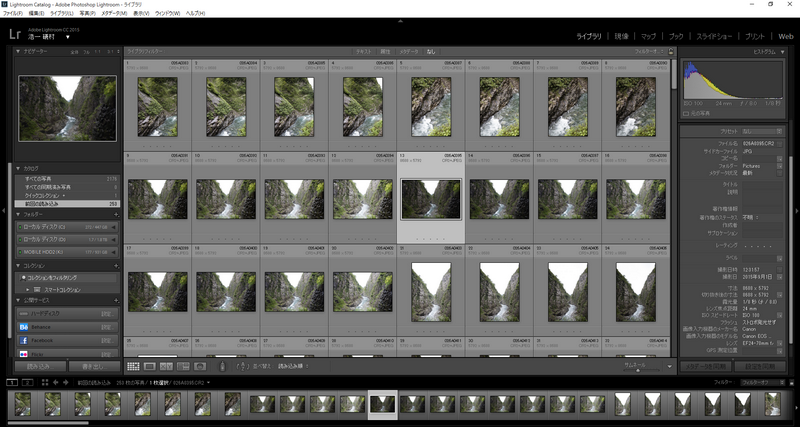Viewport: 800px width, 427px height.
Task: Switch to Grid view icon in toolbar
Action: click(133, 366)
